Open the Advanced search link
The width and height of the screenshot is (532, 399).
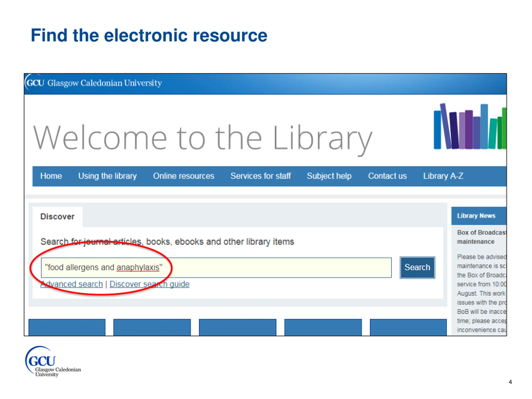[x=72, y=284]
